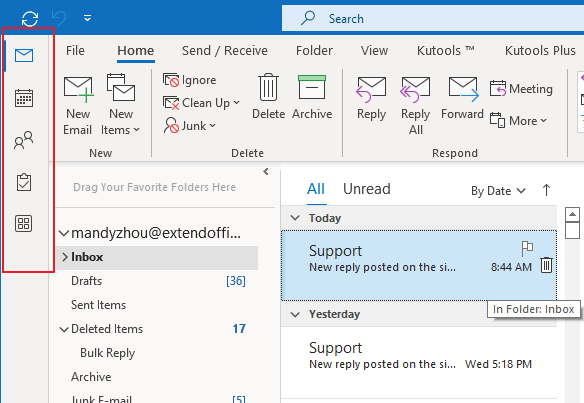
Task: Click the Send/Receive All Folders sync icon
Action: tap(30, 18)
